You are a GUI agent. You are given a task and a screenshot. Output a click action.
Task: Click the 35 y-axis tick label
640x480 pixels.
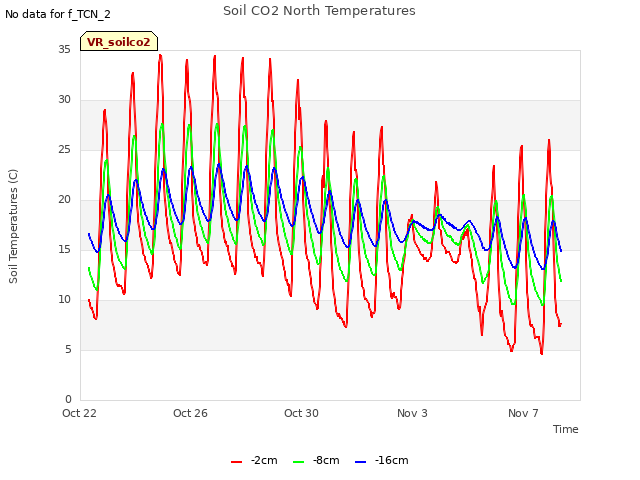(64, 50)
